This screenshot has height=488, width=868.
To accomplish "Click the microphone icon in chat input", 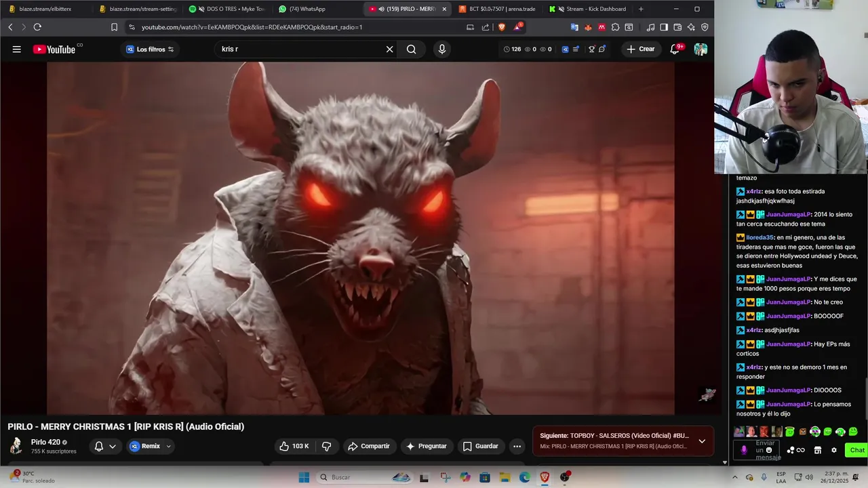I will point(744,450).
